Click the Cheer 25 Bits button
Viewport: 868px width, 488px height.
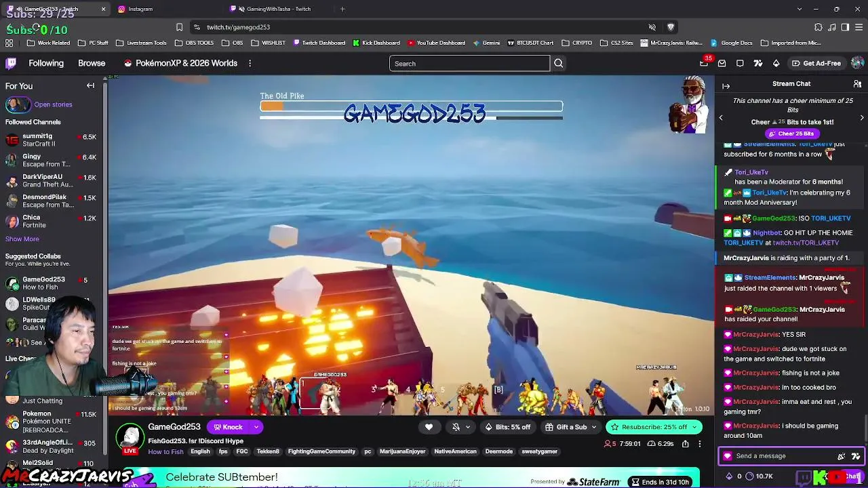click(791, 134)
